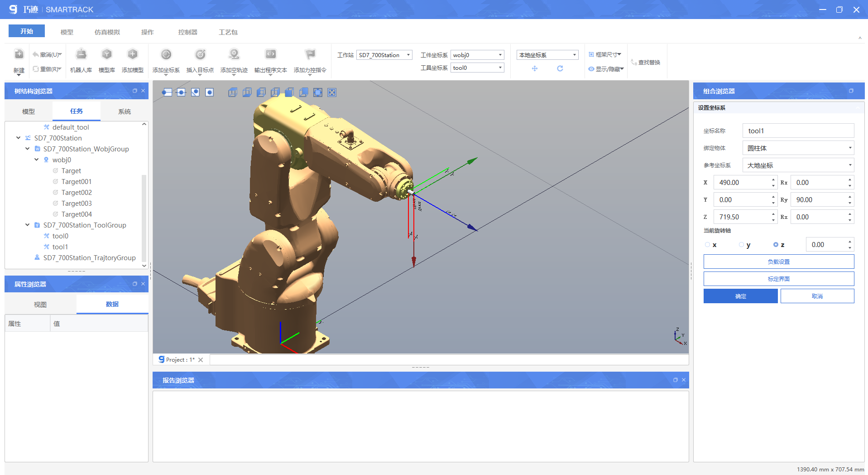Collapse the SD7_700Station_WobjGroup tree node

coord(27,149)
